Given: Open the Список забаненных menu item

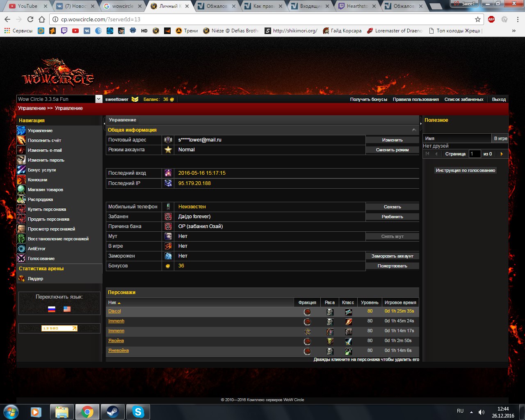Looking at the screenshot, I should 463,99.
